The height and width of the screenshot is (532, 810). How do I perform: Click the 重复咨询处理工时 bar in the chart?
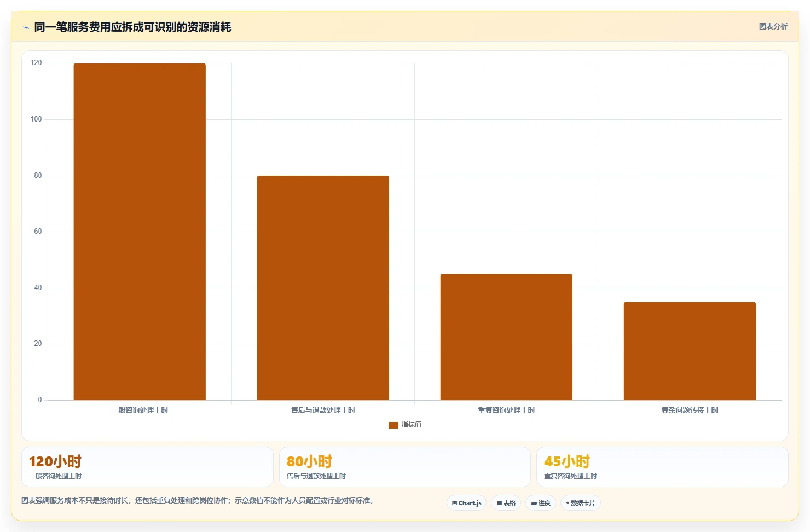tap(506, 337)
